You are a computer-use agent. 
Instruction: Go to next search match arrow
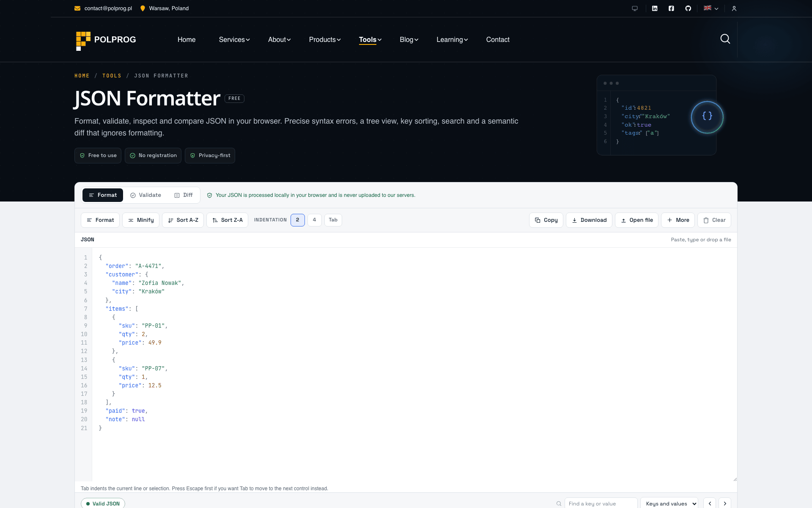click(725, 503)
